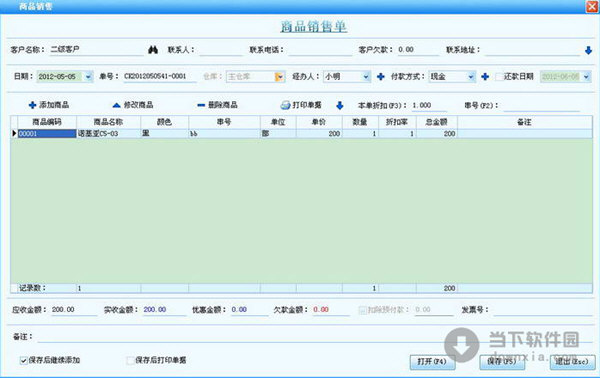This screenshot has height=378, width=600.
Task: Open the 日期 date dropdown
Action: [88, 77]
